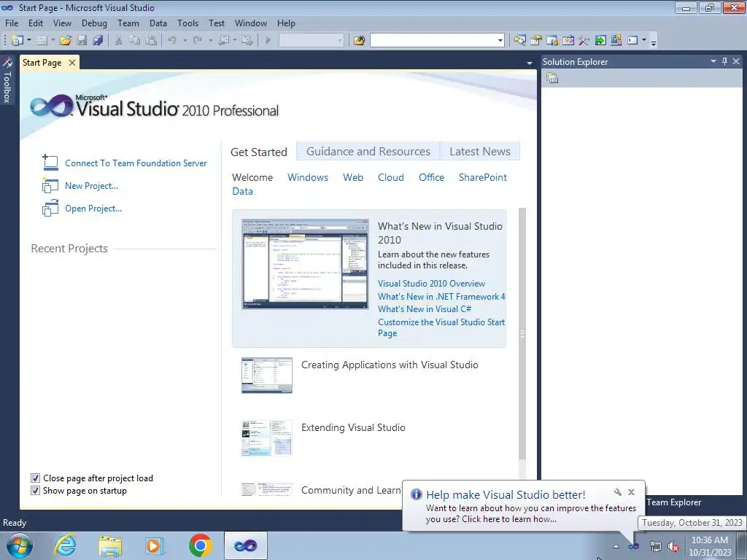Toggle Show page on startup checkbox

35,491
